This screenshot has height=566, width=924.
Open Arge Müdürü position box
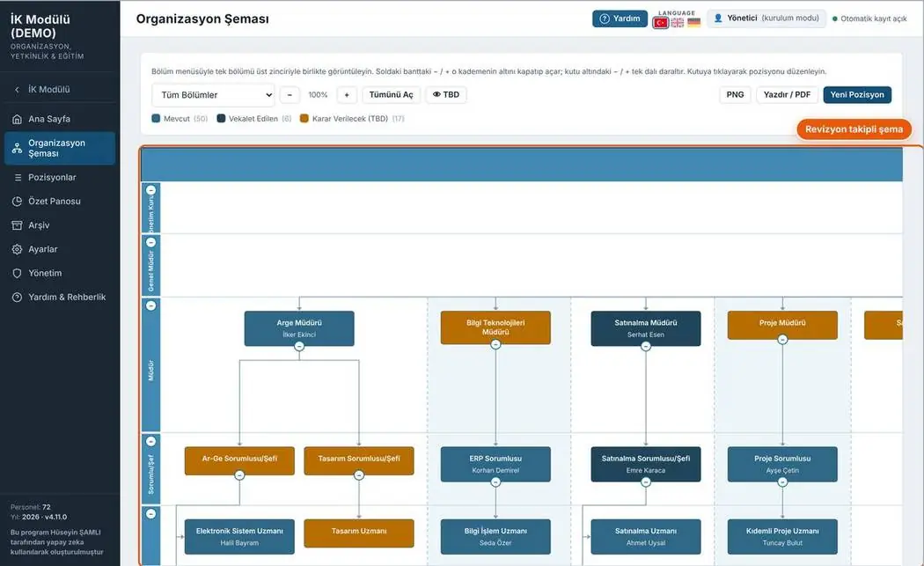point(299,328)
